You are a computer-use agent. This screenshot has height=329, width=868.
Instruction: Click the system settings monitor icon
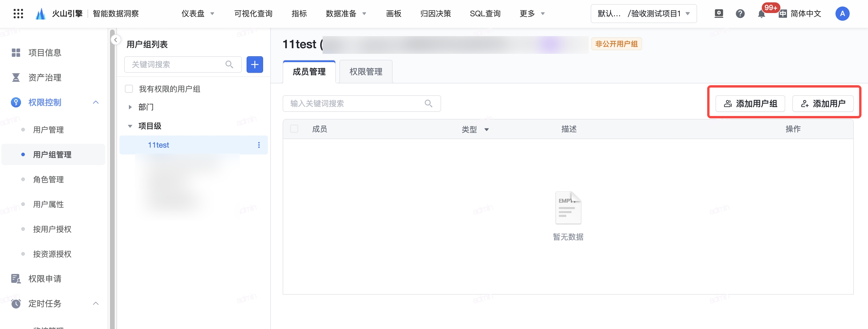click(719, 14)
